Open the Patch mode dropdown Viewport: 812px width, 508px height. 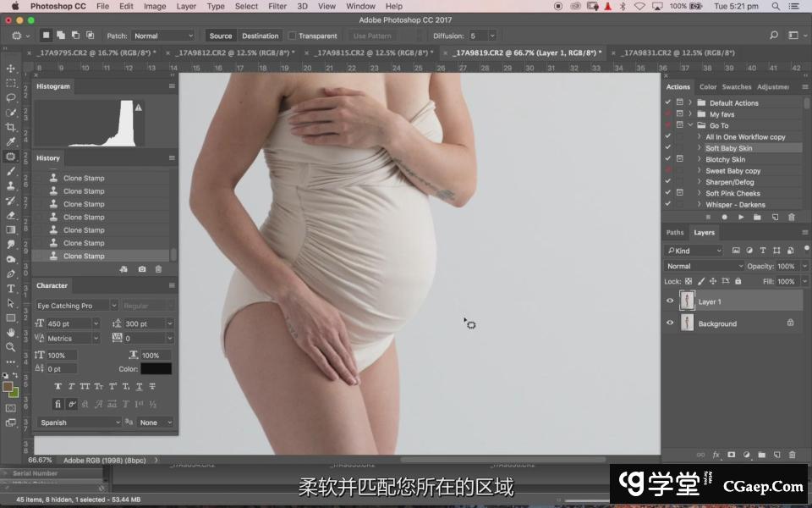[x=163, y=36]
